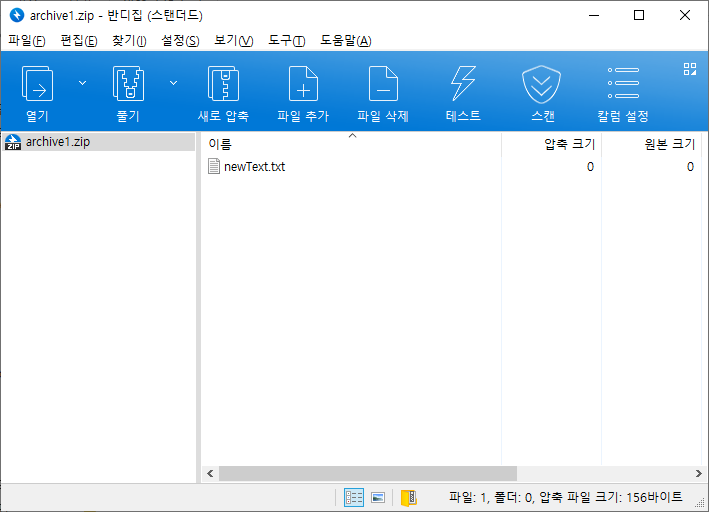Click the horizontal scrollbar thumb
Screen dimensions: 709x512
(368, 474)
